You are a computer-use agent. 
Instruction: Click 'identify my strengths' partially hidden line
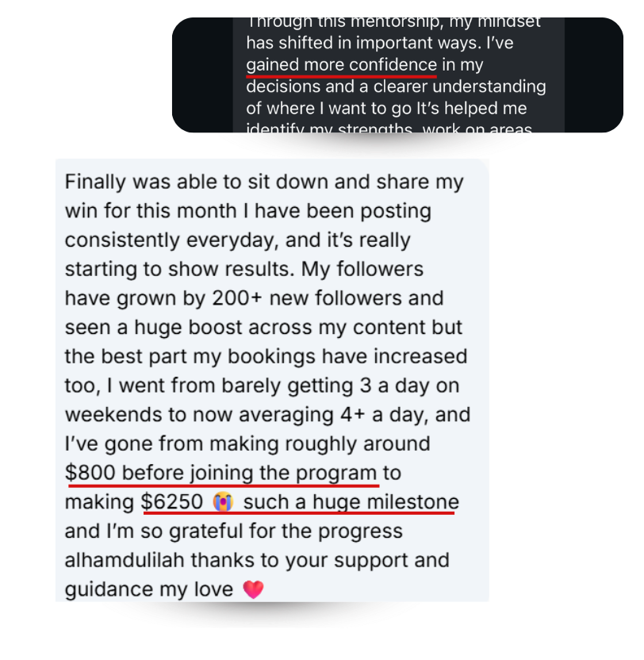point(329,128)
